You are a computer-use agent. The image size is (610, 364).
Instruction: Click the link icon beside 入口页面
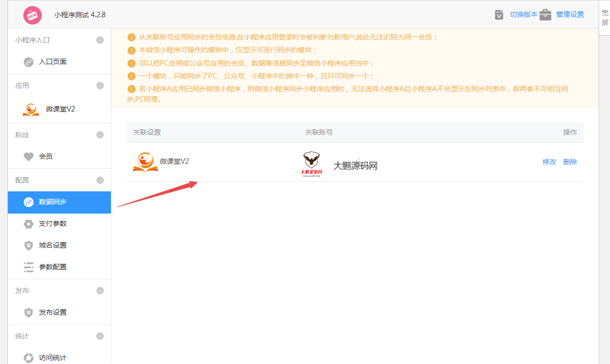pos(29,61)
